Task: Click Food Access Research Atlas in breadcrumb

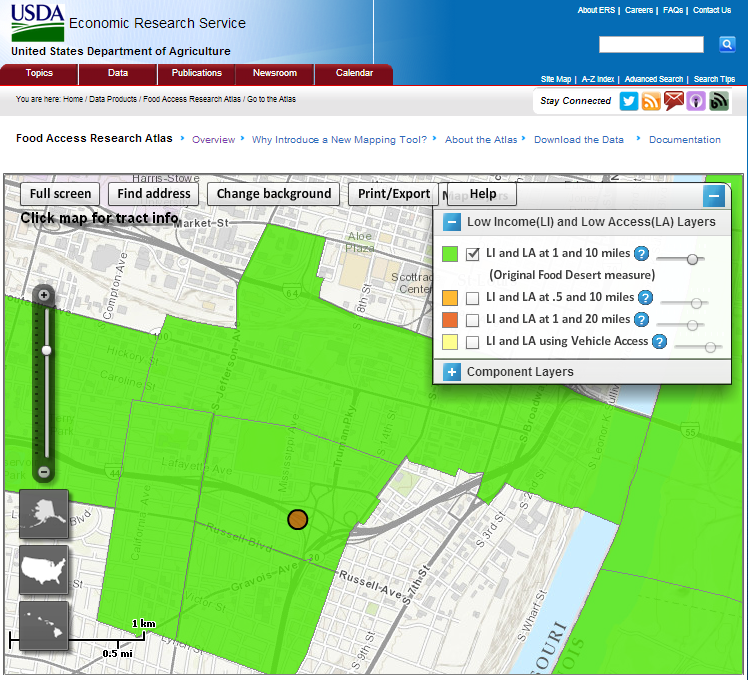Action: (x=192, y=99)
